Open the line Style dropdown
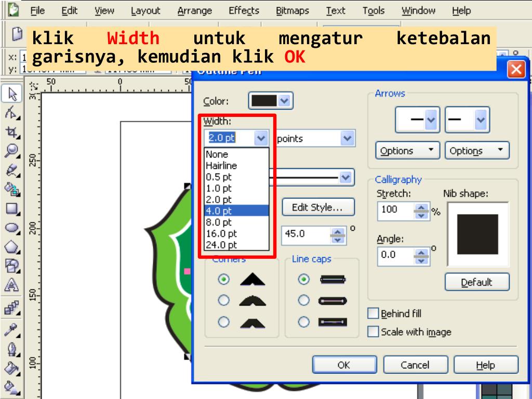The width and height of the screenshot is (532, 399). click(x=345, y=178)
